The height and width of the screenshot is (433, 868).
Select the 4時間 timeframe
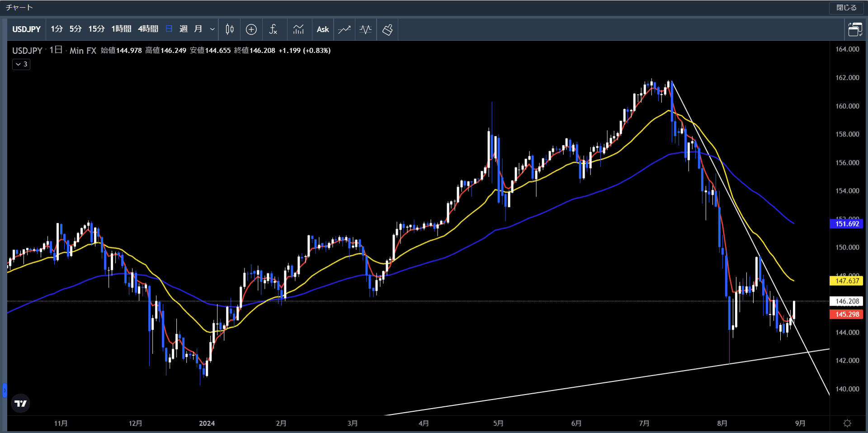(148, 29)
